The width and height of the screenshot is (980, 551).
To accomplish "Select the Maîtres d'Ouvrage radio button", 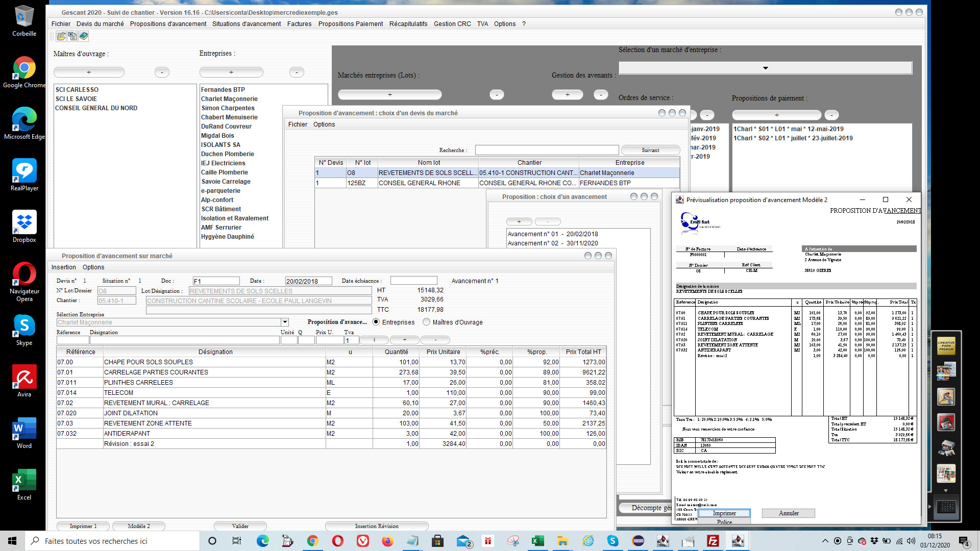I will [427, 322].
